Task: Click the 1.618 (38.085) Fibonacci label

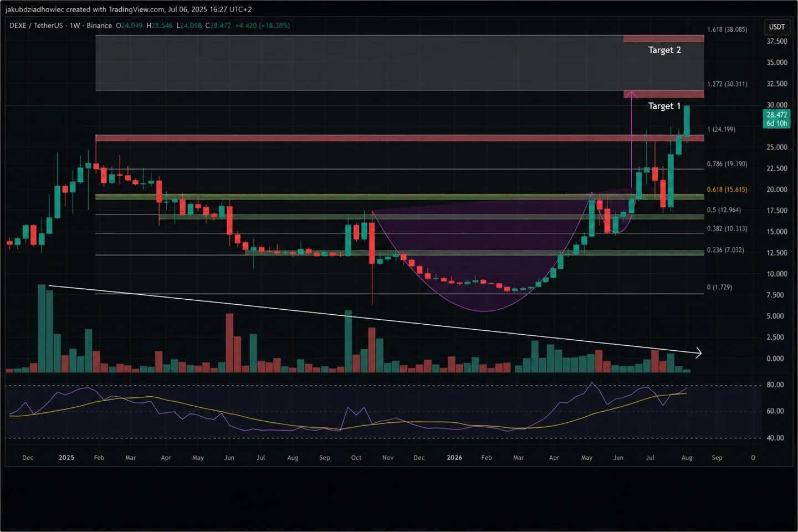Action: (727, 29)
